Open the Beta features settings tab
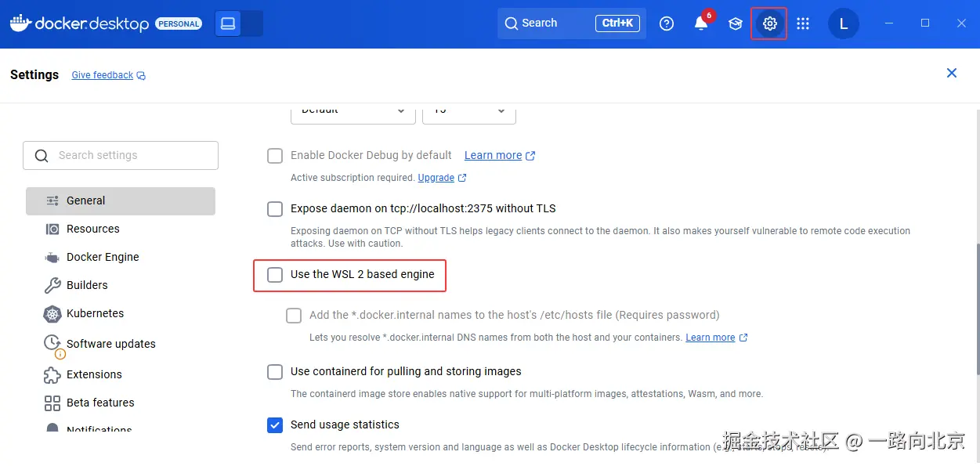The width and height of the screenshot is (980, 466). click(121, 403)
